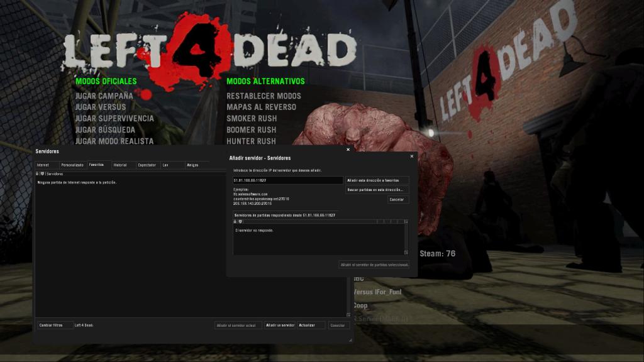
Task: Click scroll-up arrow in Añadir servidor results list
Action: 406,222
